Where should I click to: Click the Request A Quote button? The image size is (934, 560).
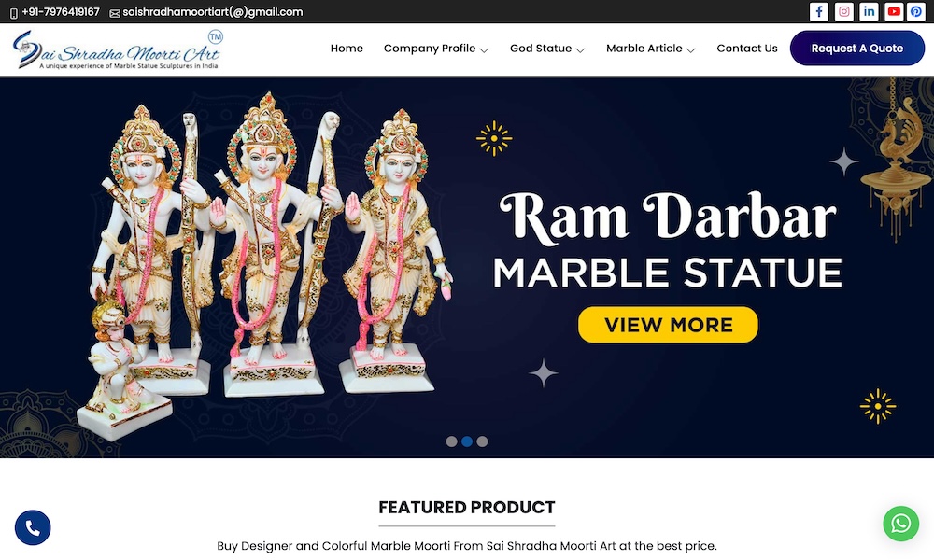coord(857,49)
